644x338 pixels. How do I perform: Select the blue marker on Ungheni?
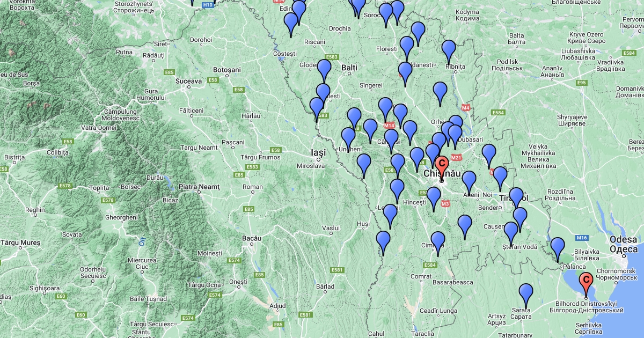click(348, 137)
